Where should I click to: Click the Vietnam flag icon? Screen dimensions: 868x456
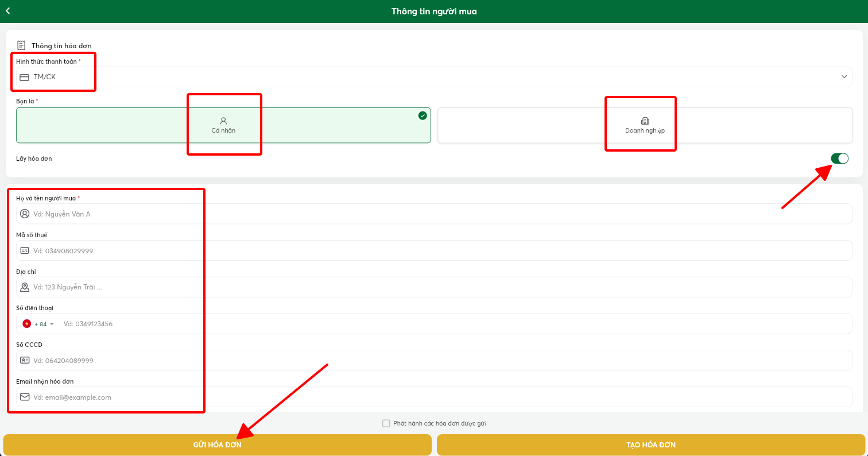(x=26, y=324)
